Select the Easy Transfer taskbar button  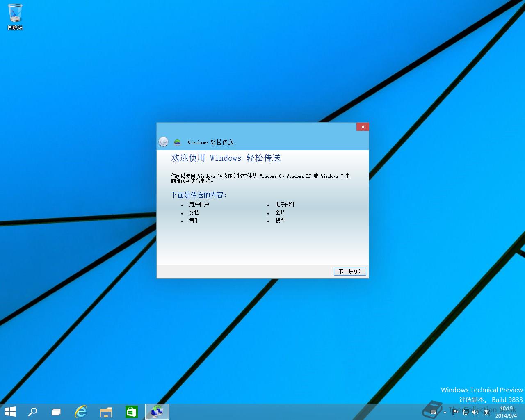[157, 412]
